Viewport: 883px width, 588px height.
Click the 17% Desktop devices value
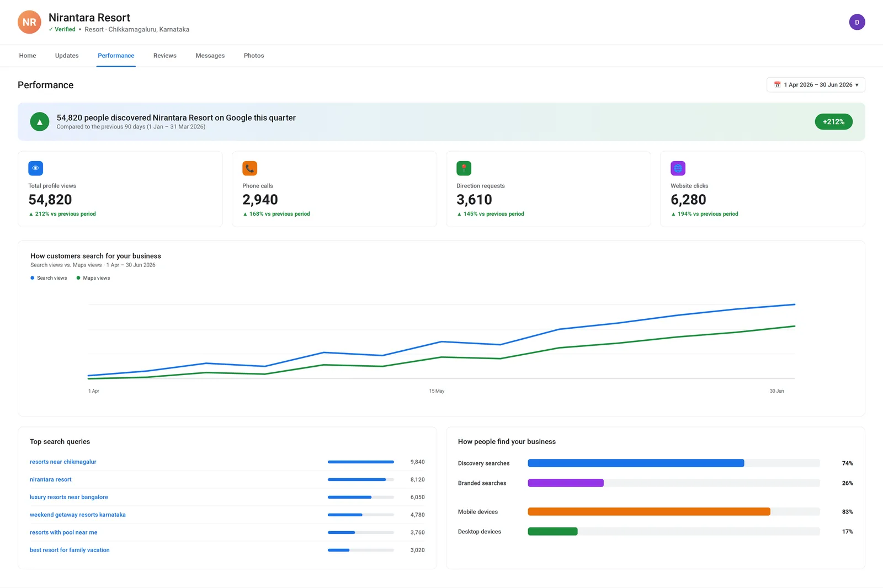tap(848, 532)
